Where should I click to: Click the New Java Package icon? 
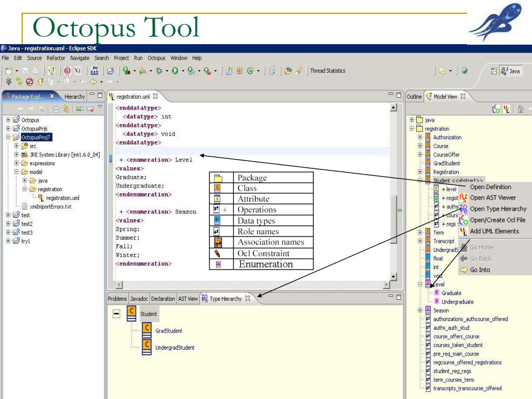pos(240,71)
